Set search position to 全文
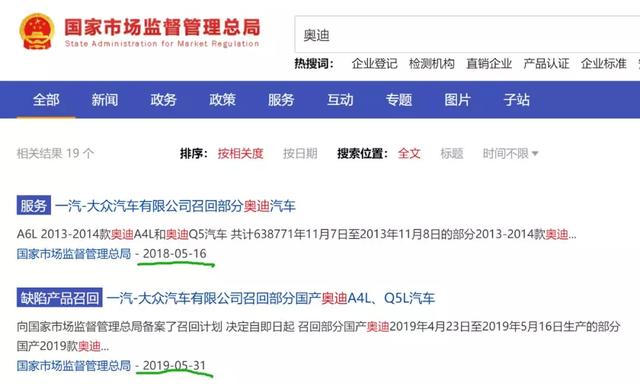 [409, 153]
